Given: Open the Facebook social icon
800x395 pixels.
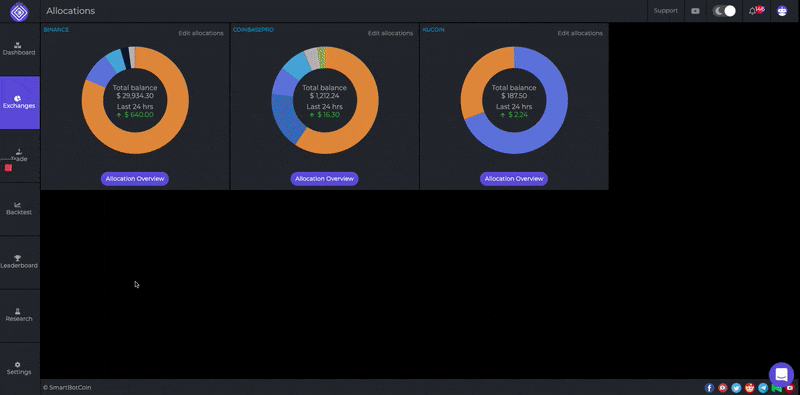Looking at the screenshot, I should click(x=709, y=388).
